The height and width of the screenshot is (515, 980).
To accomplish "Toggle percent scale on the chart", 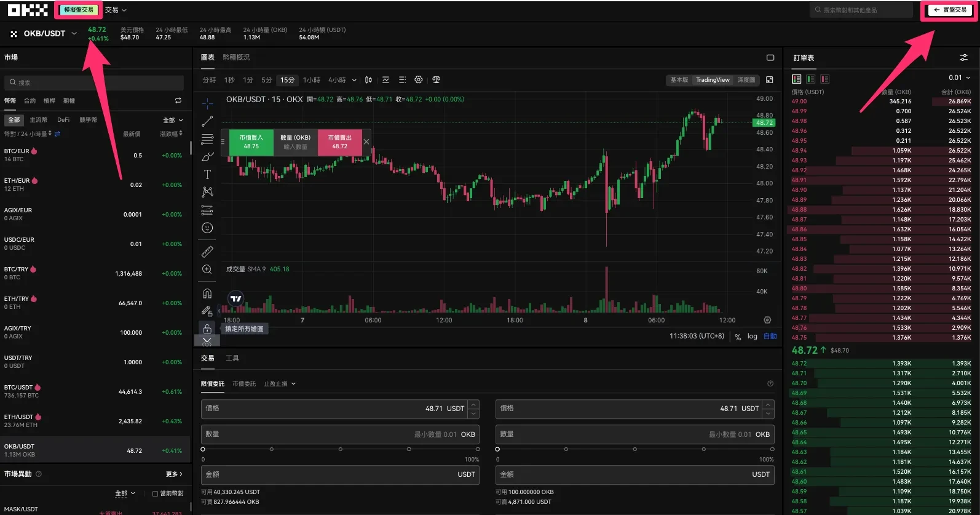I will tap(738, 337).
